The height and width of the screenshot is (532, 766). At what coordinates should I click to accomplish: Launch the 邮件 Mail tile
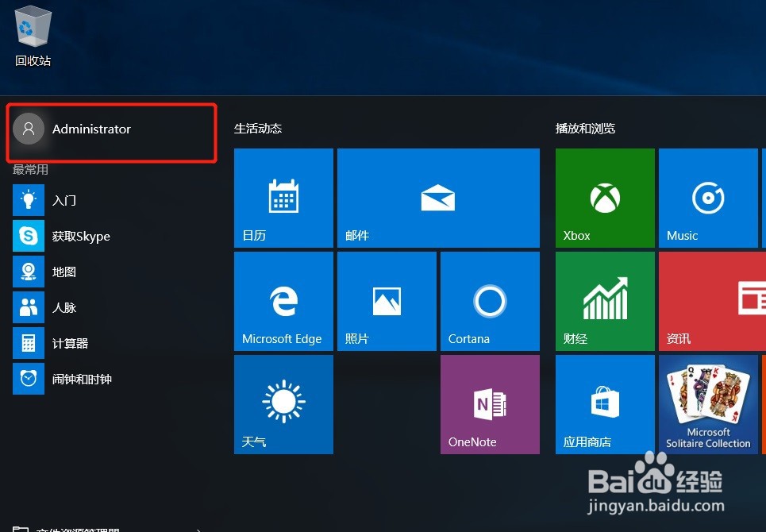coord(438,198)
